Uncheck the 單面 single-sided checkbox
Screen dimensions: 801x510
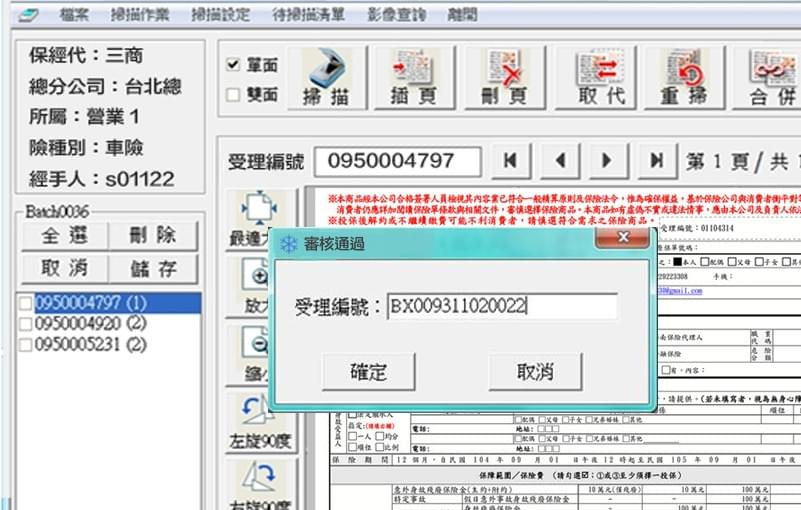233,64
